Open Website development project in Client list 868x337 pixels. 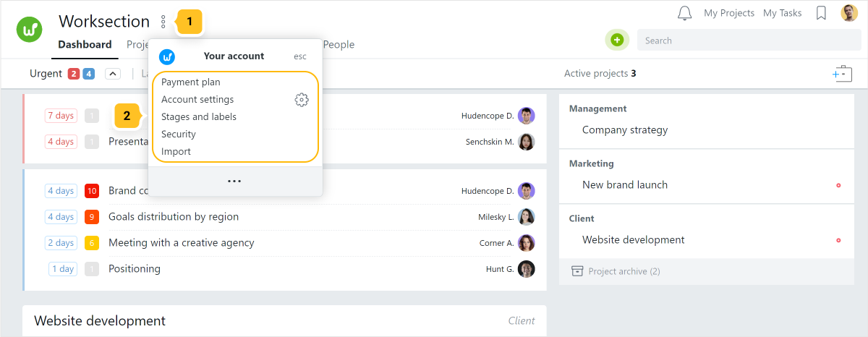pyautogui.click(x=633, y=240)
